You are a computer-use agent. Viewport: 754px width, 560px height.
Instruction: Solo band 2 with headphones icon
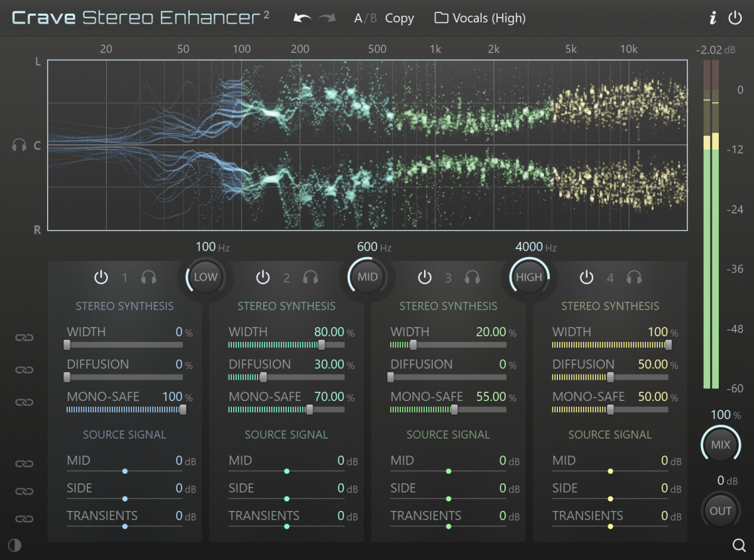pyautogui.click(x=310, y=277)
